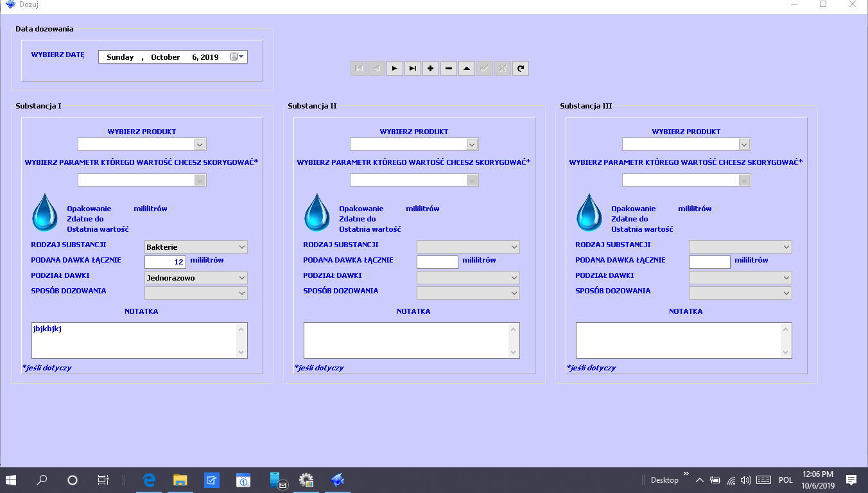Viewport: 868px width, 493px height.
Task: Click the edit record up-triangle button
Action: point(467,68)
